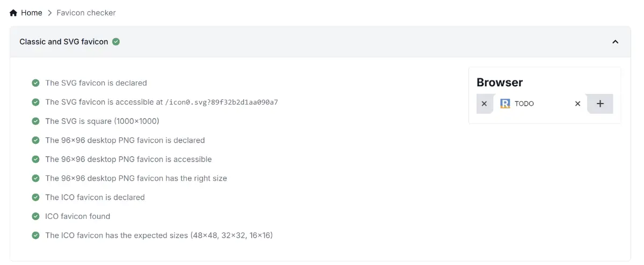The width and height of the screenshot is (644, 265).
Task: Close the TODO tab with its X
Action: (x=577, y=104)
